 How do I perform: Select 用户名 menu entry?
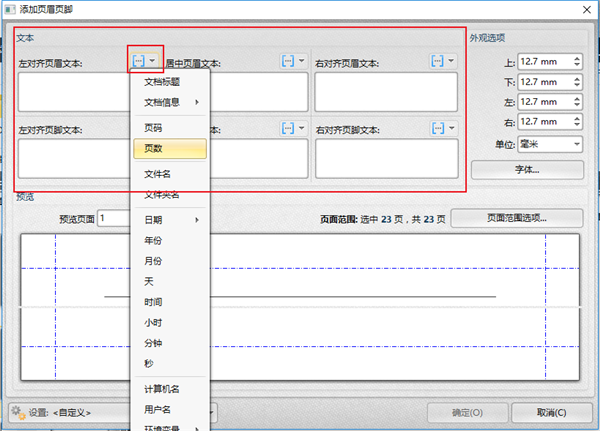click(x=170, y=410)
